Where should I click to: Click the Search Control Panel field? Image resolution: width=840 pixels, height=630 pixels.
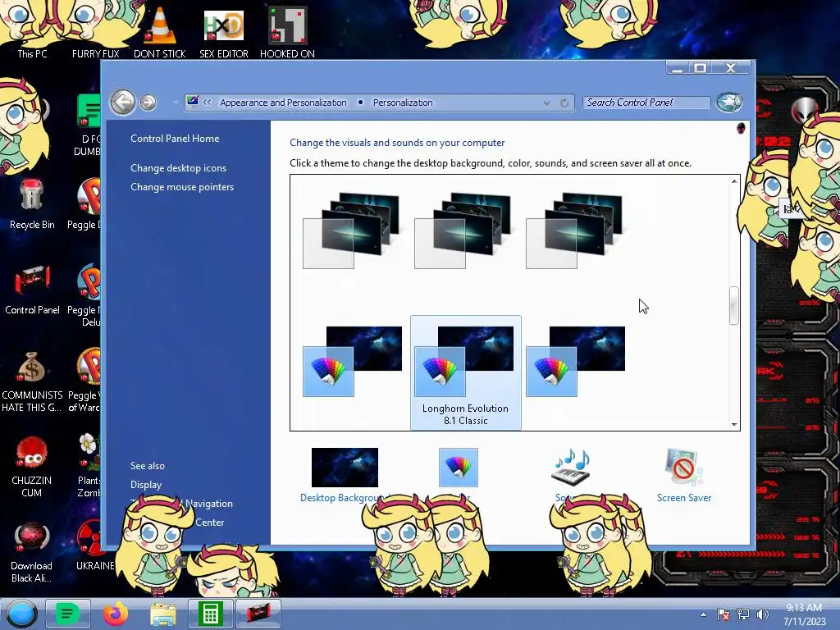646,103
